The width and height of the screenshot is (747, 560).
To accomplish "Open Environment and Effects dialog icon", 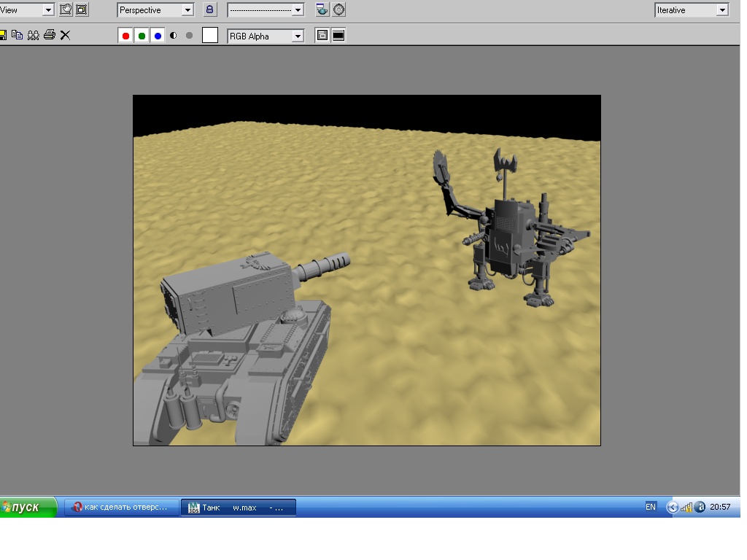I will coord(338,9).
